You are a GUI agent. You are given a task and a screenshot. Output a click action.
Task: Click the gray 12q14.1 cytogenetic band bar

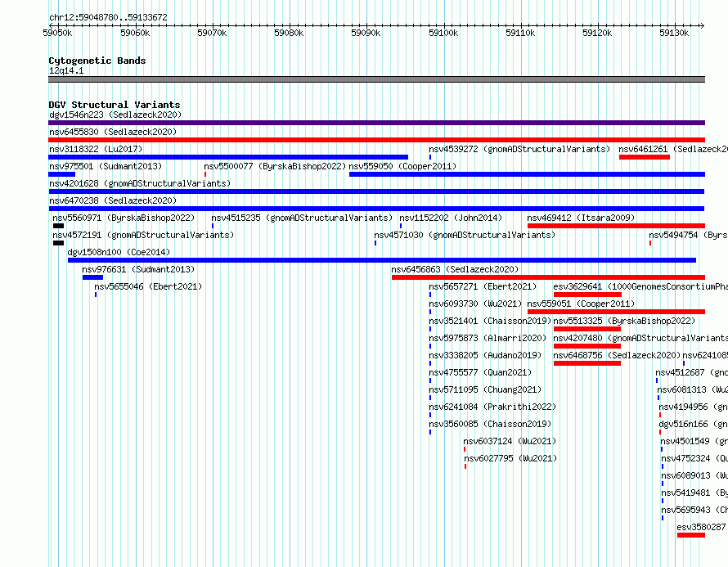point(376,79)
